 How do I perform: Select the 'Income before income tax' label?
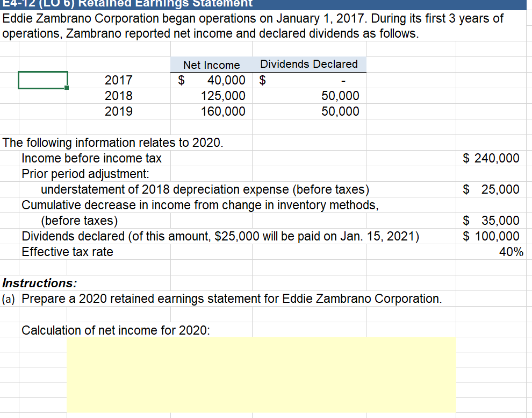tap(91, 158)
